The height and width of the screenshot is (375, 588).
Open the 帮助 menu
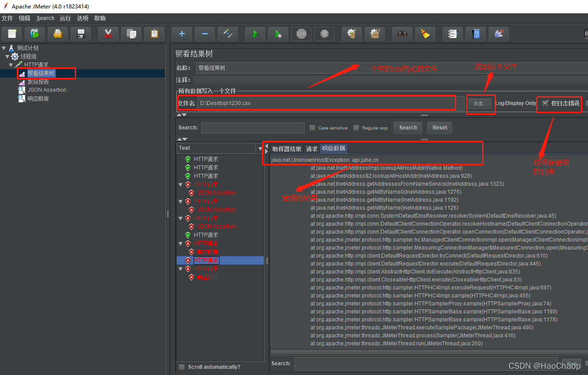coord(100,18)
